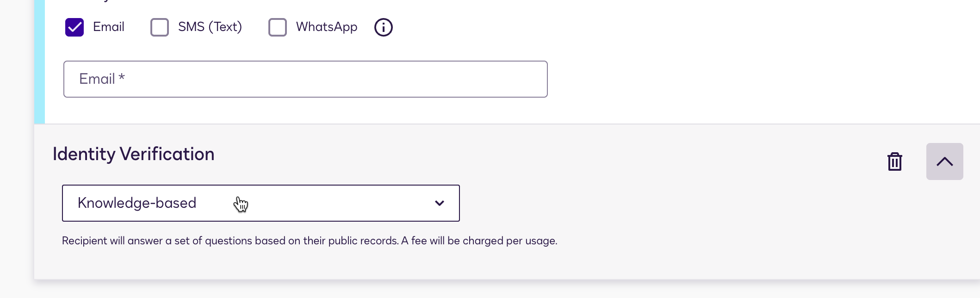This screenshot has width=980, height=298.
Task: Enable WhatsApp delivery
Action: [278, 27]
